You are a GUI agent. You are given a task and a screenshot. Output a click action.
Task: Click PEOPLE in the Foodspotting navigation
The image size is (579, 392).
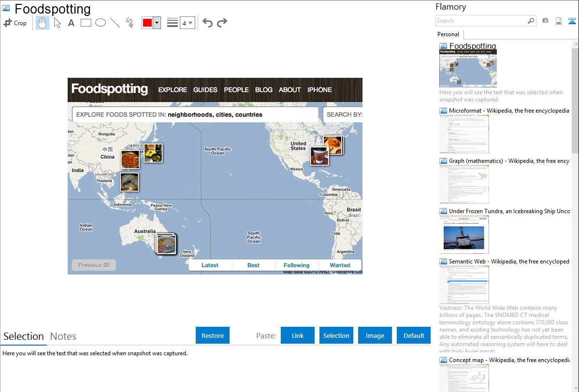tap(236, 90)
